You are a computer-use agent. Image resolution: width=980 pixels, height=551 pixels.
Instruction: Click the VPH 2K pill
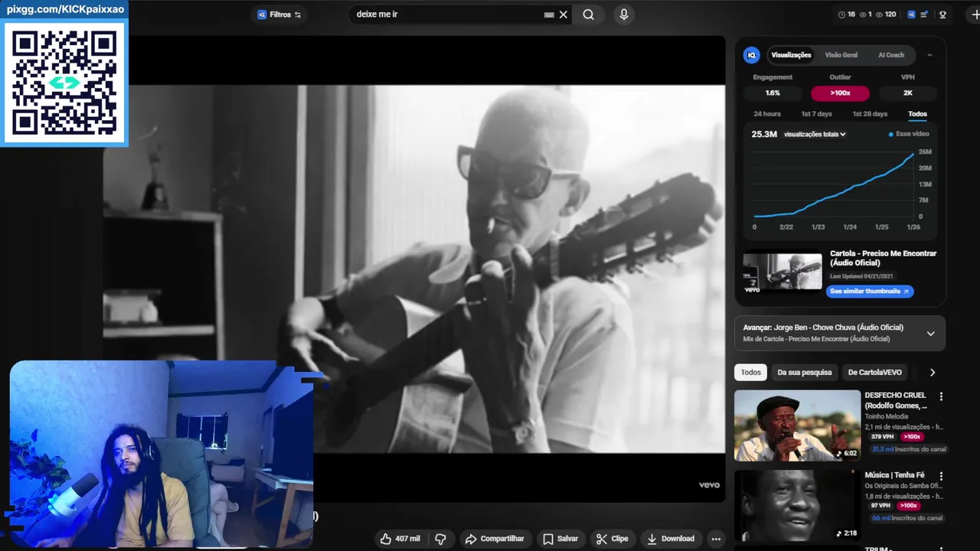[907, 93]
